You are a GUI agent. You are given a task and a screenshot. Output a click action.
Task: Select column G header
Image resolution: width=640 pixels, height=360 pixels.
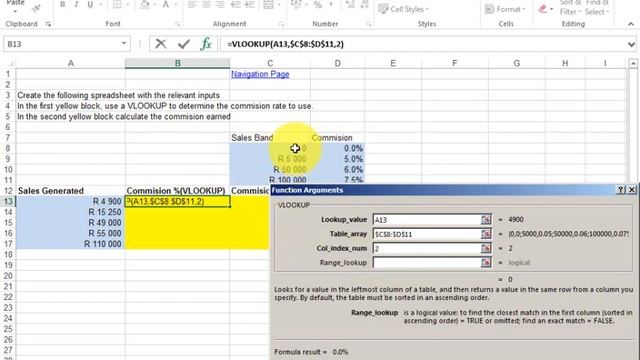tap(517, 63)
